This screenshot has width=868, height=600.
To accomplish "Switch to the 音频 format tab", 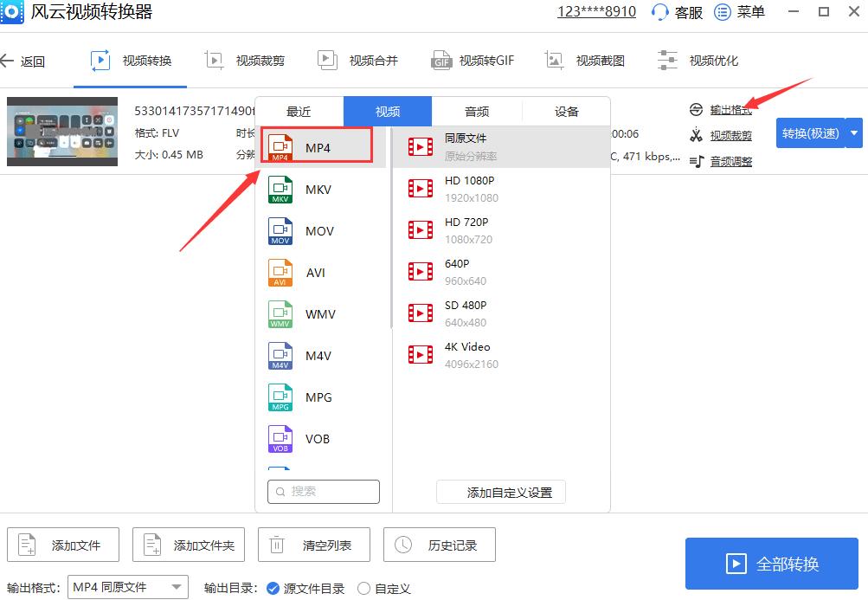I will (x=476, y=111).
